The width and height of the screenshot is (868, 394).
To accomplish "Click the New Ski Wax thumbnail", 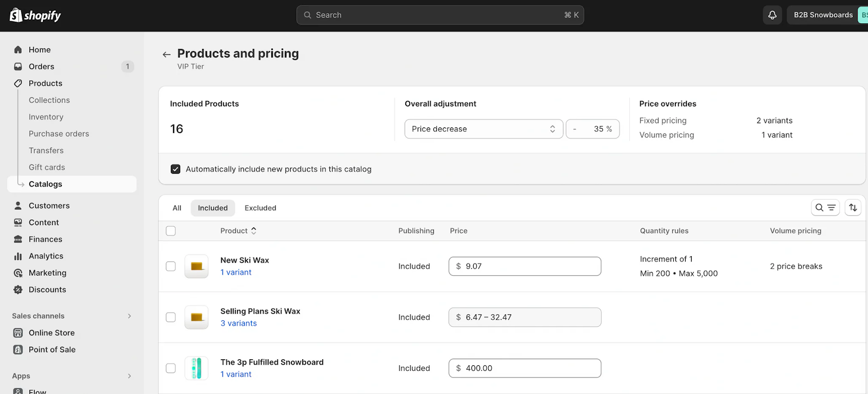I will point(196,266).
